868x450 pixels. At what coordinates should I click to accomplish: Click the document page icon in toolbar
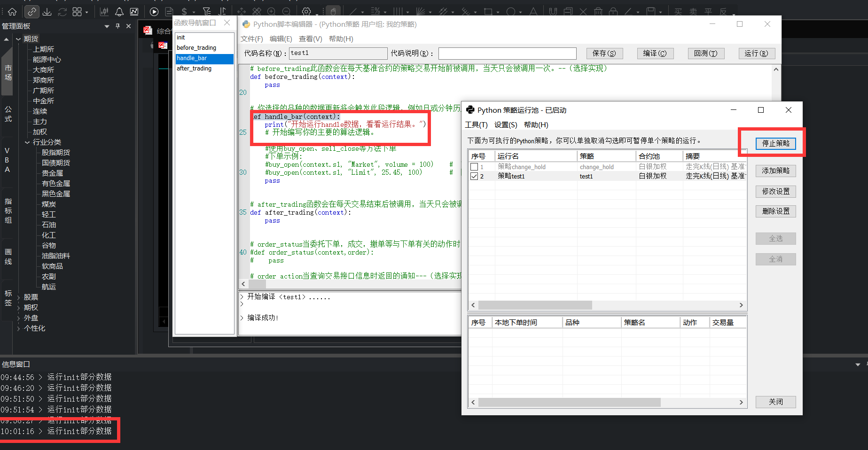coord(169,12)
